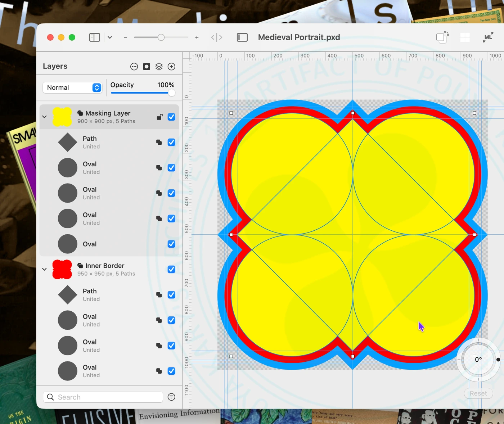Click the filter icon beside Search field

point(171,397)
